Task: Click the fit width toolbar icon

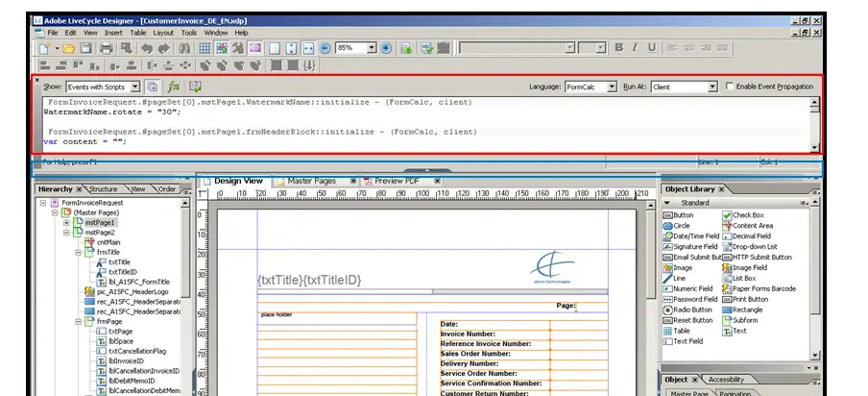Action: point(308,48)
